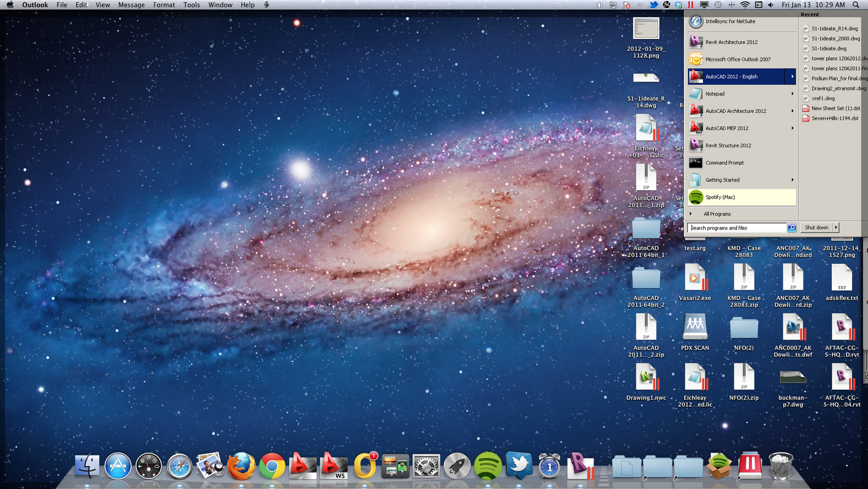Launch Spotify from the Dock
Viewport: 868px width, 489px height.
pyautogui.click(x=488, y=466)
